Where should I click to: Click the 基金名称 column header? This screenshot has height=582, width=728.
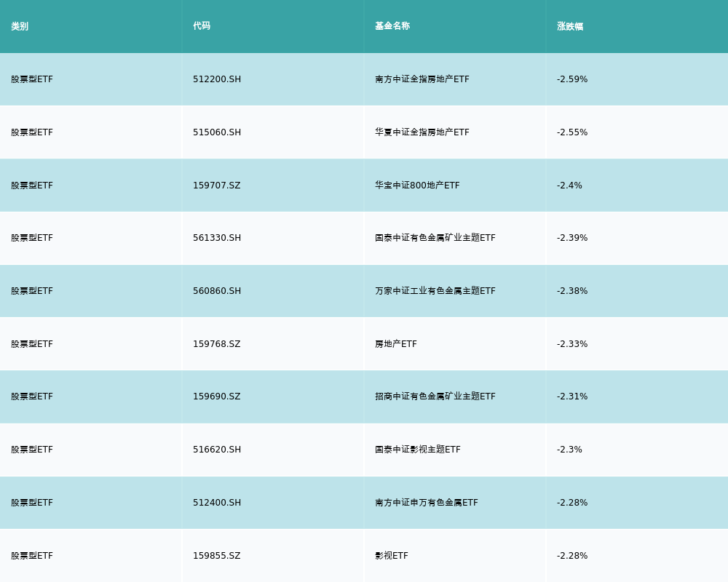point(392,26)
